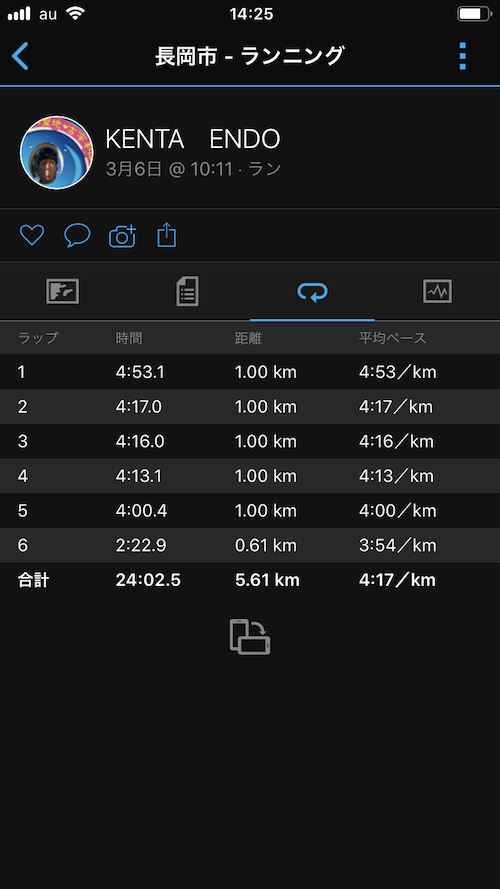Select lap 6 row with 0.61 km
Screen dimensions: 500x889
[250, 545]
